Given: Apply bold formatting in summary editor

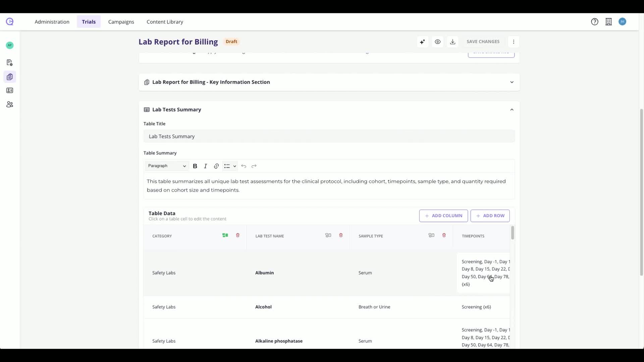Looking at the screenshot, I should [195, 166].
